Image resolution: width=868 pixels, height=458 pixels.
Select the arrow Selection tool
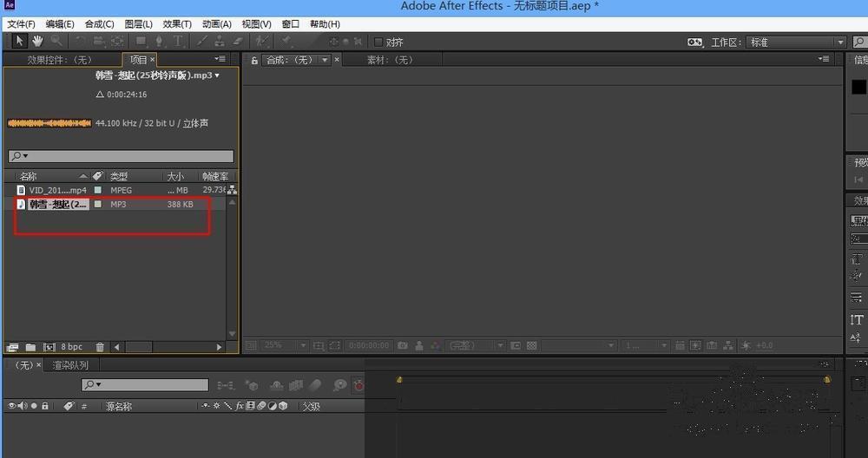[19, 41]
